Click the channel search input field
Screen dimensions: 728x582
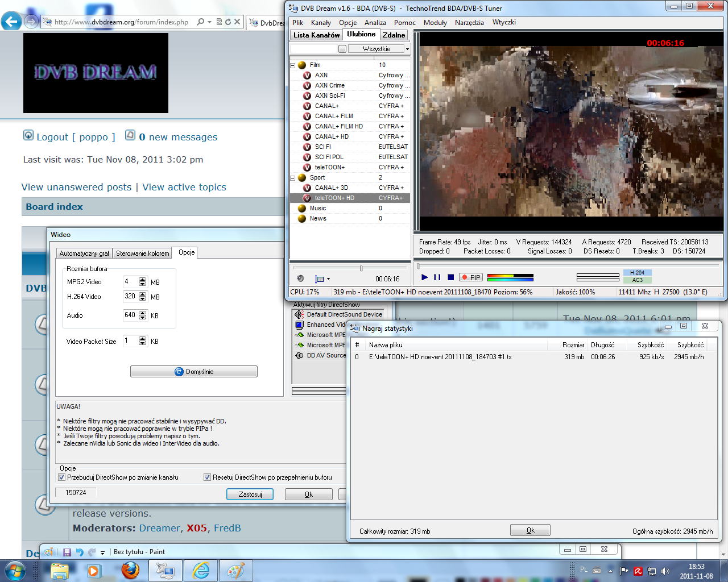[314, 49]
